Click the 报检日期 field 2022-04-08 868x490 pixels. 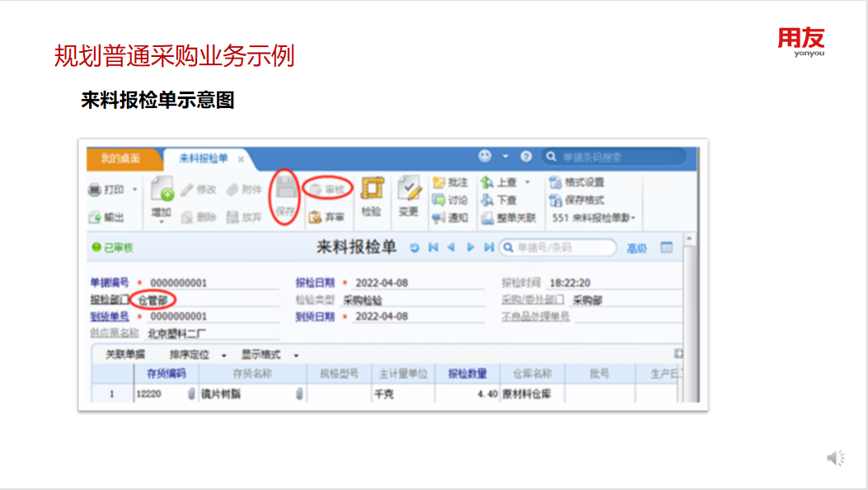coord(418,283)
